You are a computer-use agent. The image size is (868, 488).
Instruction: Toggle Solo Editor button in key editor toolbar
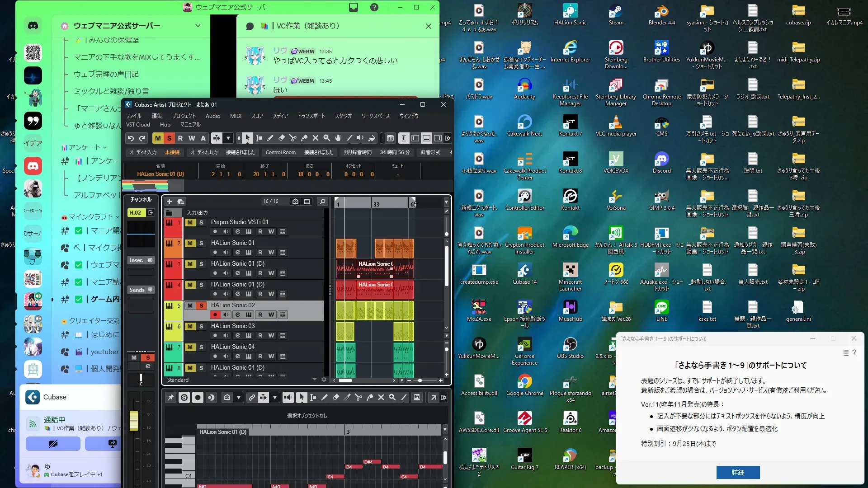[x=184, y=398]
